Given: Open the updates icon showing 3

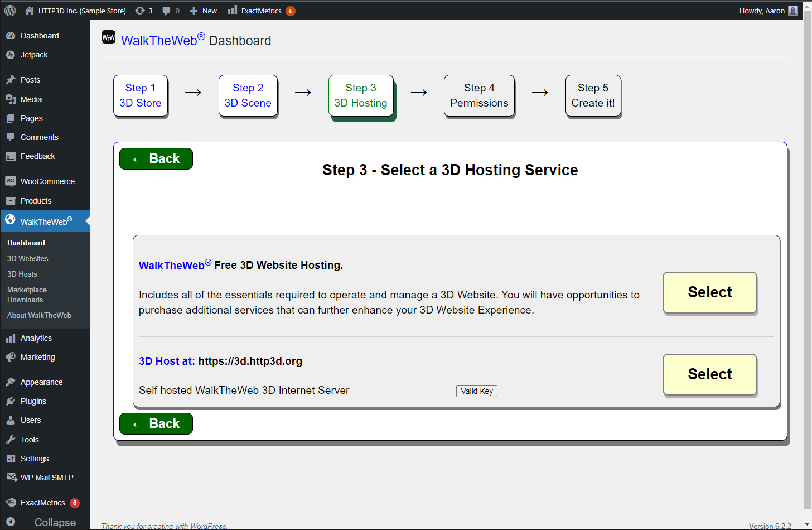Looking at the screenshot, I should (140, 11).
